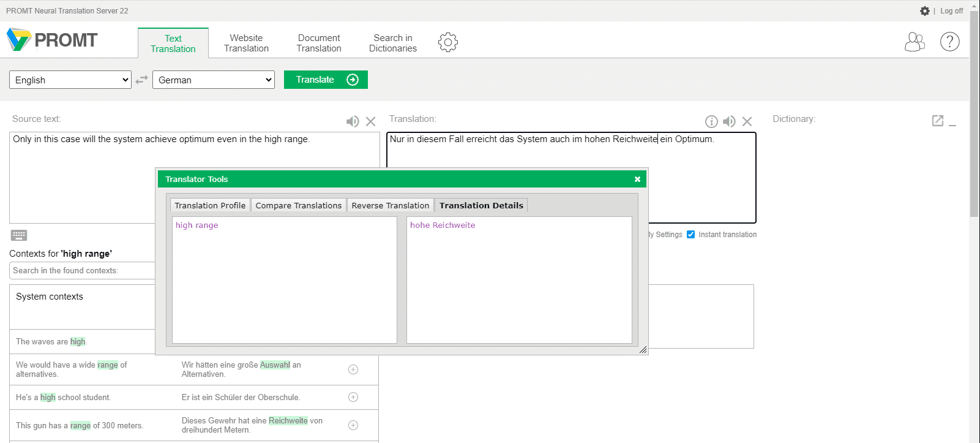Image resolution: width=980 pixels, height=443 pixels.
Task: Open the English source language dropdown
Action: pyautogui.click(x=70, y=80)
